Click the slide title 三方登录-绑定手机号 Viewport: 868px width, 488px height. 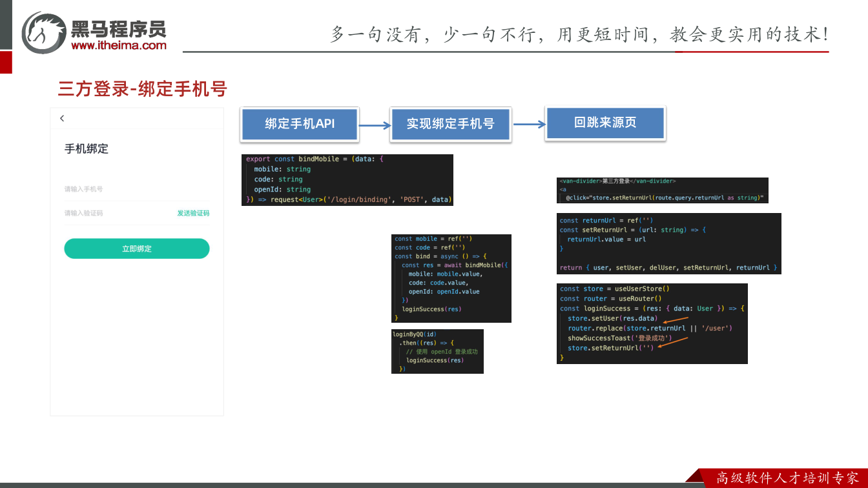[143, 89]
